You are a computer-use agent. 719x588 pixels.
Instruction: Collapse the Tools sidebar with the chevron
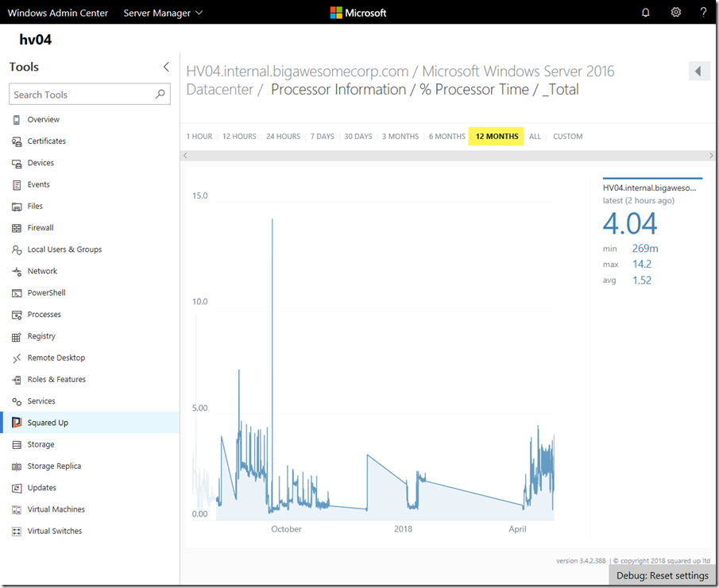(166, 67)
